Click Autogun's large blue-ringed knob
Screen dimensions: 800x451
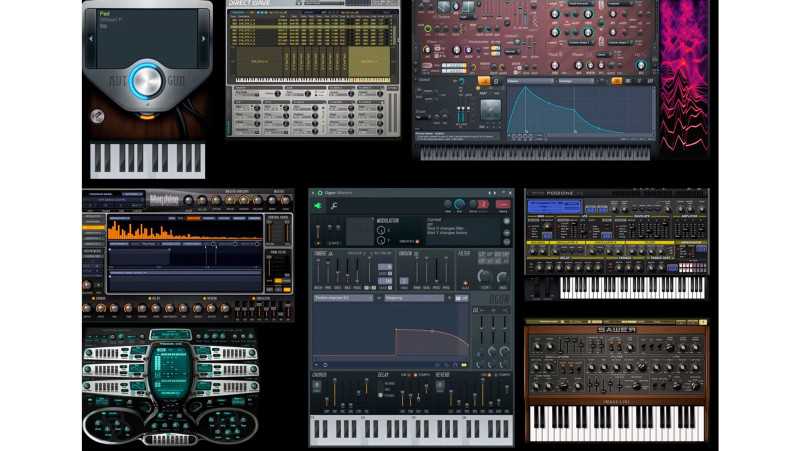[146, 80]
